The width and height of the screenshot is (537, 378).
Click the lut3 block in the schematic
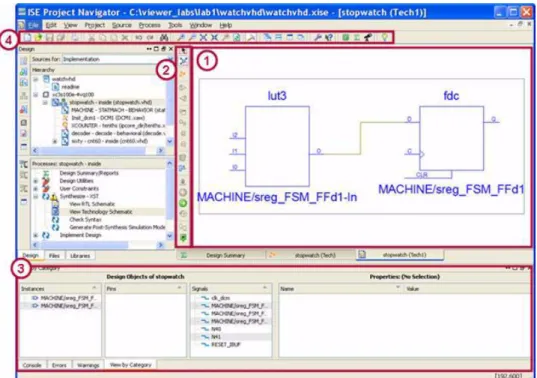point(277,146)
